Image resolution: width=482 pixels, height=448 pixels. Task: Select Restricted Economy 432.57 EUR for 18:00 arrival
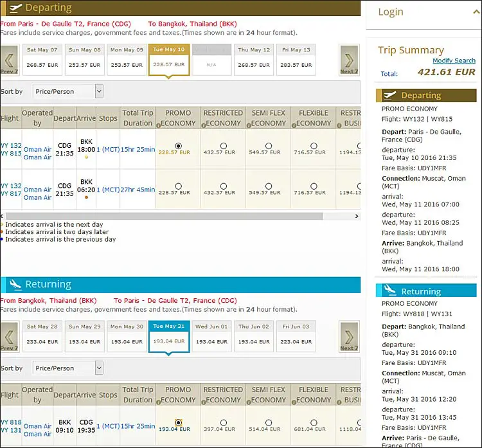223,146
